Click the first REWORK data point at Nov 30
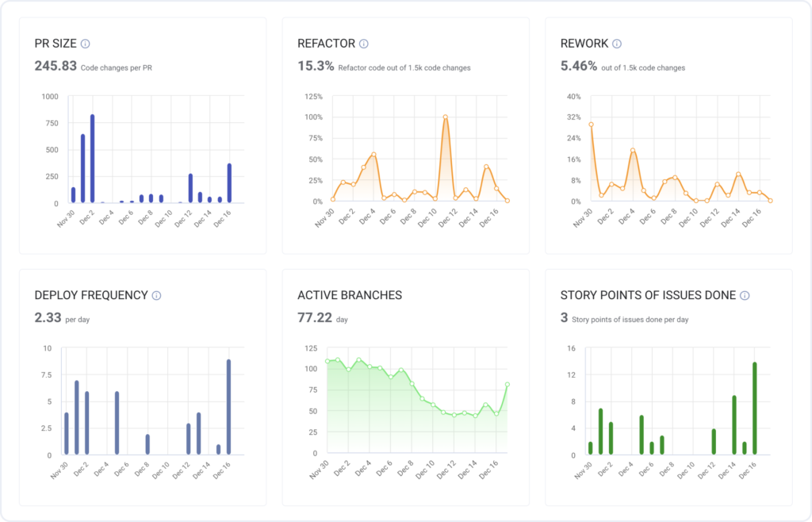 pos(591,125)
